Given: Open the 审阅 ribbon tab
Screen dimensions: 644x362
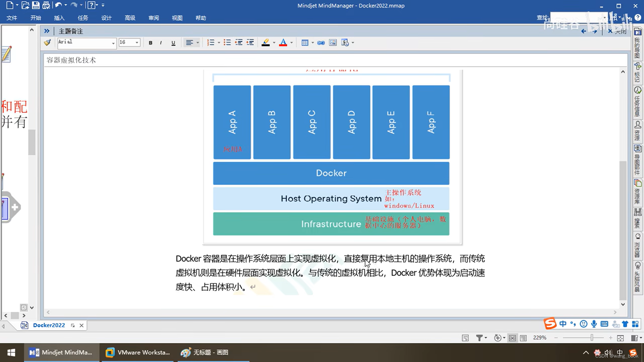Looking at the screenshot, I should click(154, 18).
